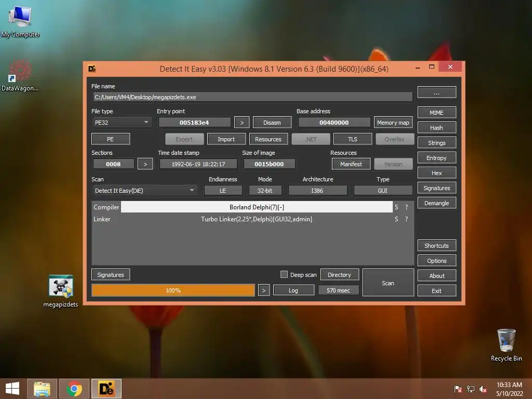This screenshot has width=532, height=399.
Task: Click the PE button
Action: tap(111, 139)
